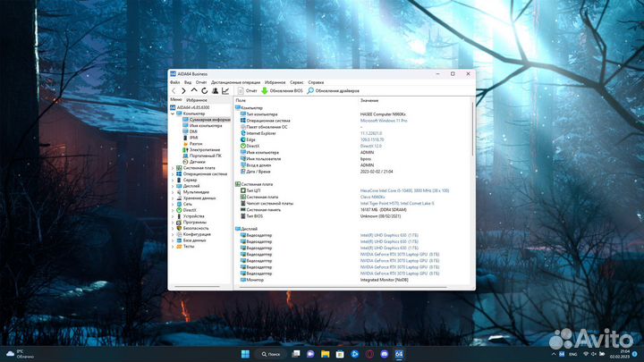Screen dimensions: 644x362
Task: Open the HexaCore Intel Core i5-10400 link
Action: pos(404,191)
